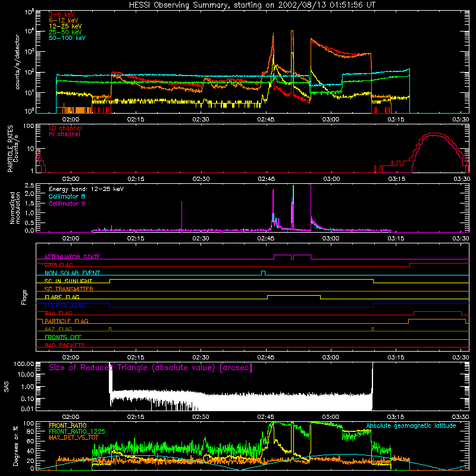Click the SAS axis label

pyautogui.click(x=7, y=387)
